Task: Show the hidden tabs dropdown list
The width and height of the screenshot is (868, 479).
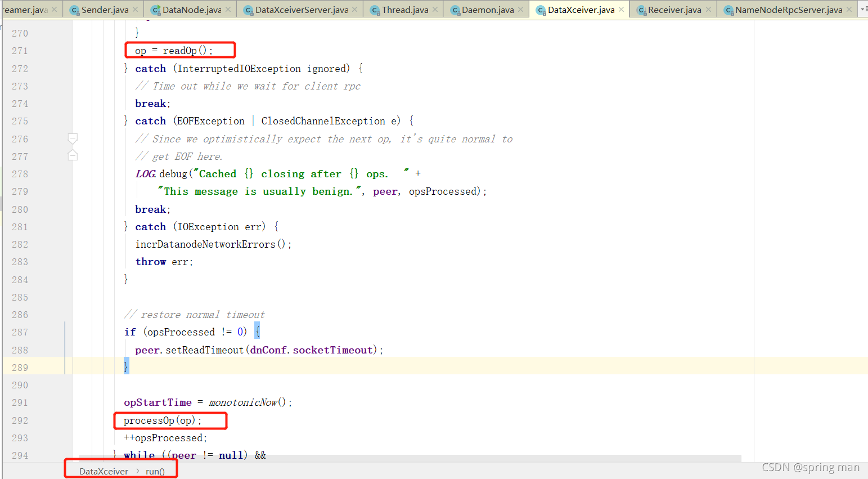Action: pyautogui.click(x=863, y=10)
